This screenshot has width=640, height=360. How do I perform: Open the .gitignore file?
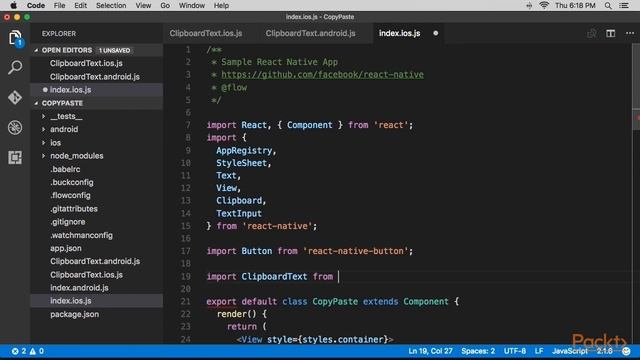pyautogui.click(x=97, y=222)
